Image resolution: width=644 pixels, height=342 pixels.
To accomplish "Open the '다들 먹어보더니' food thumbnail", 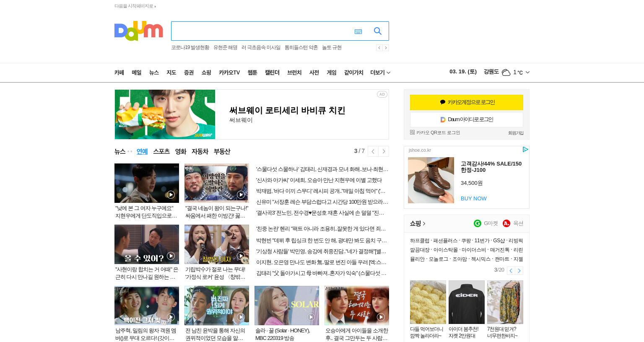I will (x=428, y=302).
